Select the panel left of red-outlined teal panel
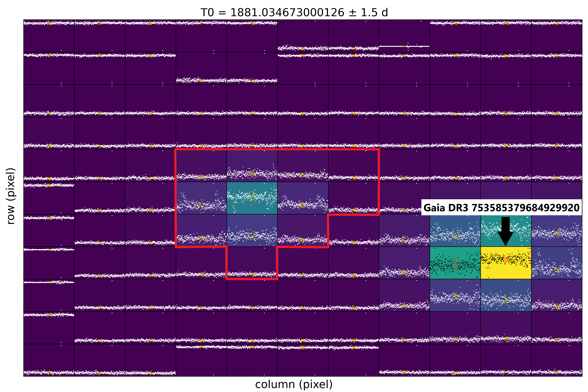The height and width of the screenshot is (392, 588). pyautogui.click(x=201, y=198)
